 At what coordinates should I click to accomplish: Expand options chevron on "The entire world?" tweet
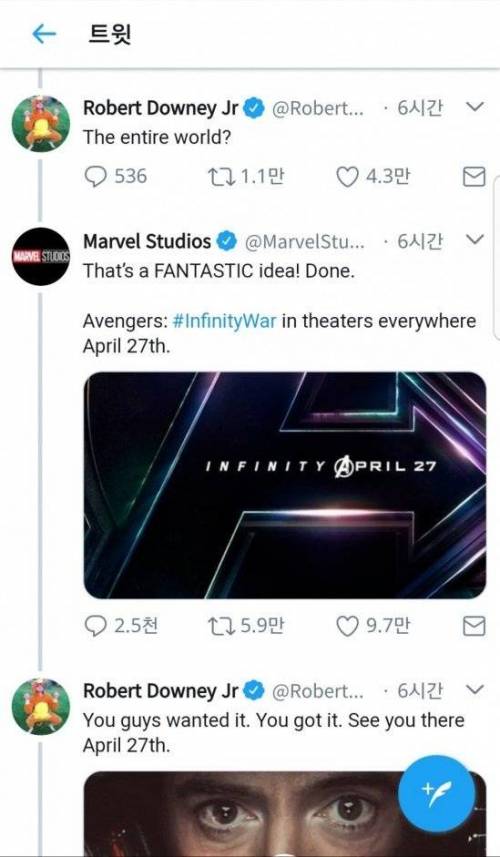476,107
